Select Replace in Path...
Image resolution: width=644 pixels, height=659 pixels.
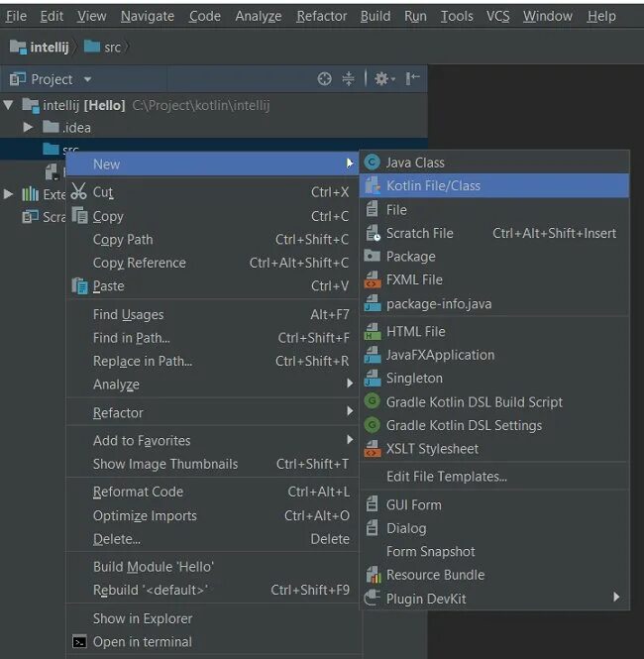point(213,361)
